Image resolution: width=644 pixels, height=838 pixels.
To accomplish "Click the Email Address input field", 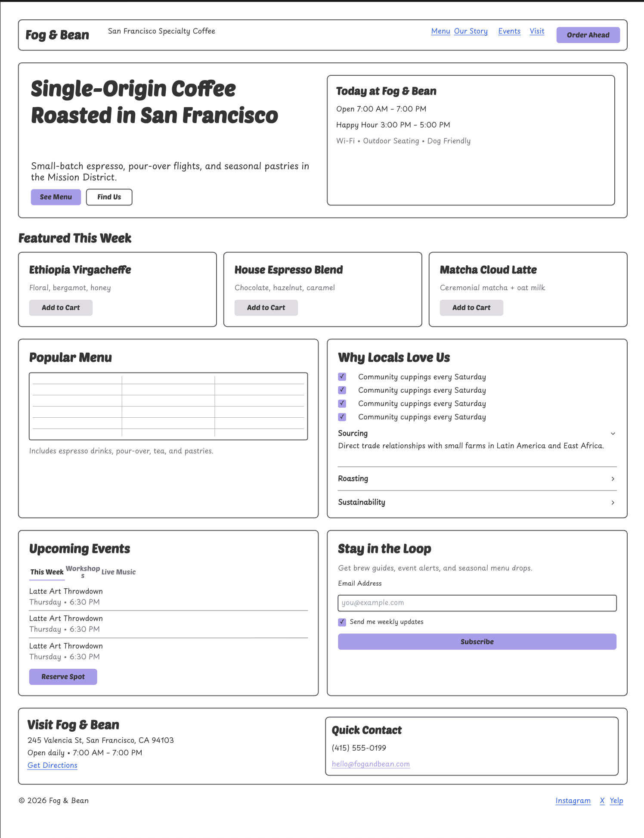I will [x=477, y=603].
